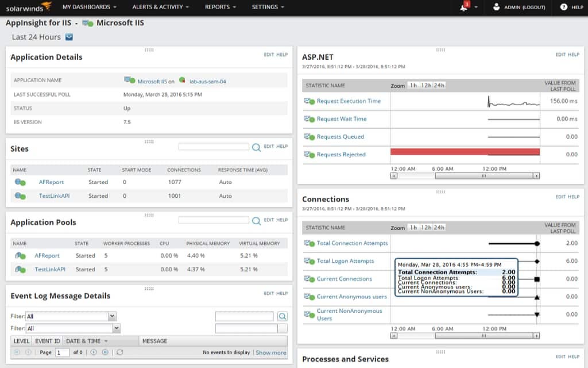Viewport: 588px width, 368px height.
Task: Click the chart icon beside Request Execution Time
Action: point(308,101)
